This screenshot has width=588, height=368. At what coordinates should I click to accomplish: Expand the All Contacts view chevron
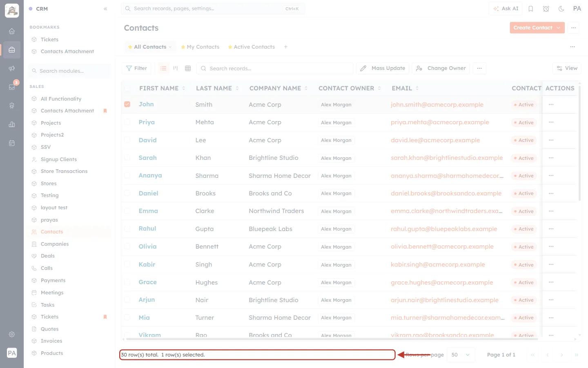[170, 47]
